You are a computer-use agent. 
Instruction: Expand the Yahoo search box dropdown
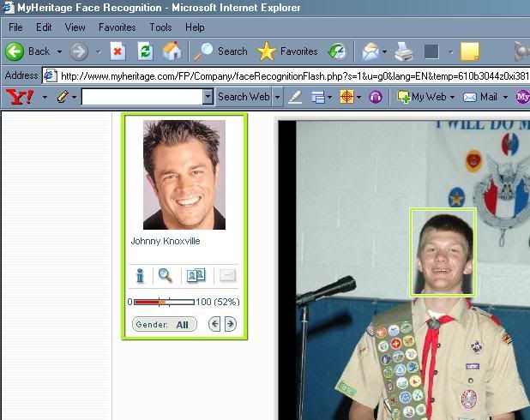pos(208,97)
